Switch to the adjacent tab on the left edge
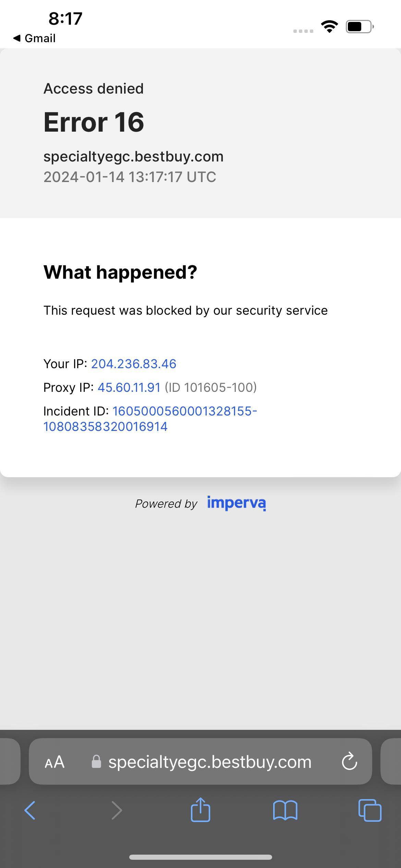Screen dimensions: 401x868 tap(10, 761)
